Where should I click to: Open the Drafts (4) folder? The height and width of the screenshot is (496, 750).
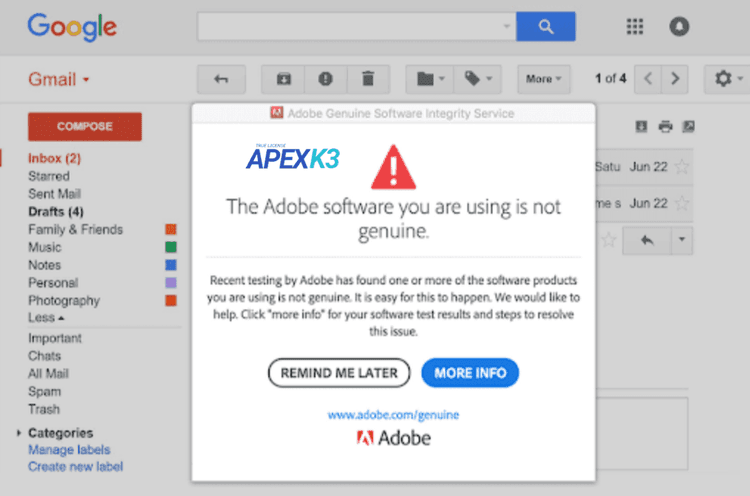click(x=56, y=211)
